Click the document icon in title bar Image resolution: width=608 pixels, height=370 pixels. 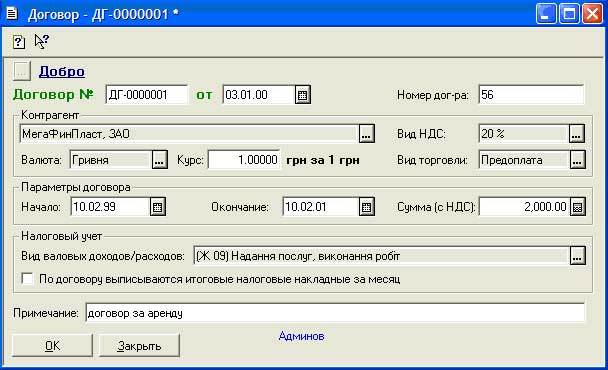coord(12,14)
